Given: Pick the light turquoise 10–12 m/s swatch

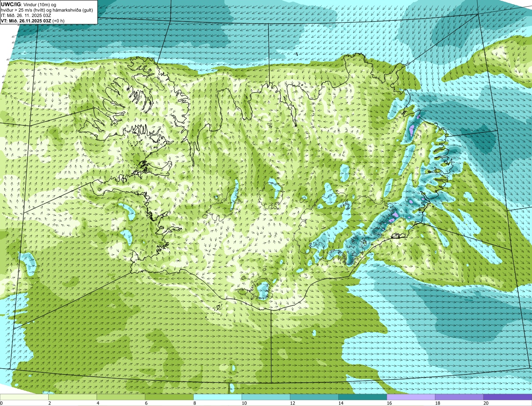Looking at the screenshot, I should point(266,397).
